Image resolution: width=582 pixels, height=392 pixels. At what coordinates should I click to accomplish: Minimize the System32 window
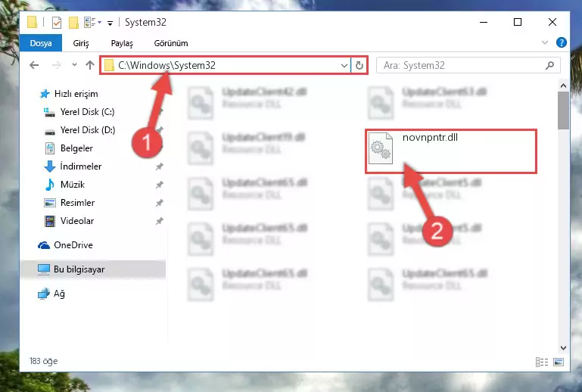[x=484, y=22]
